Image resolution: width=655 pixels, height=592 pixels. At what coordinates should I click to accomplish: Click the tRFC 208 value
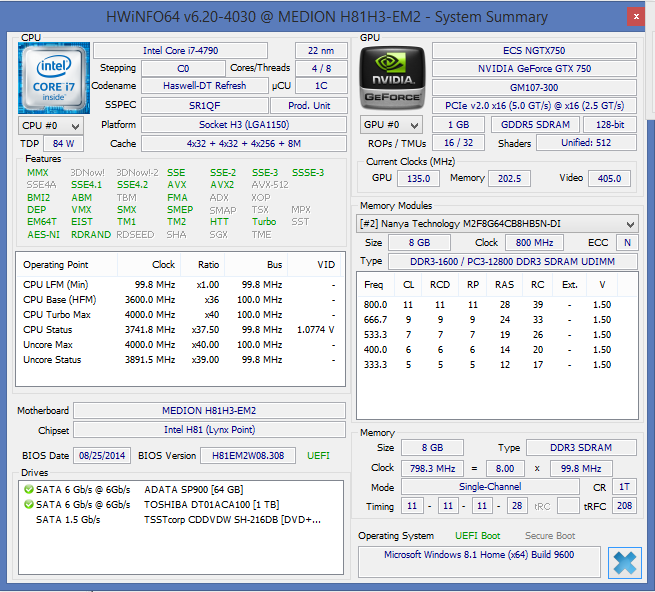pyautogui.click(x=624, y=506)
